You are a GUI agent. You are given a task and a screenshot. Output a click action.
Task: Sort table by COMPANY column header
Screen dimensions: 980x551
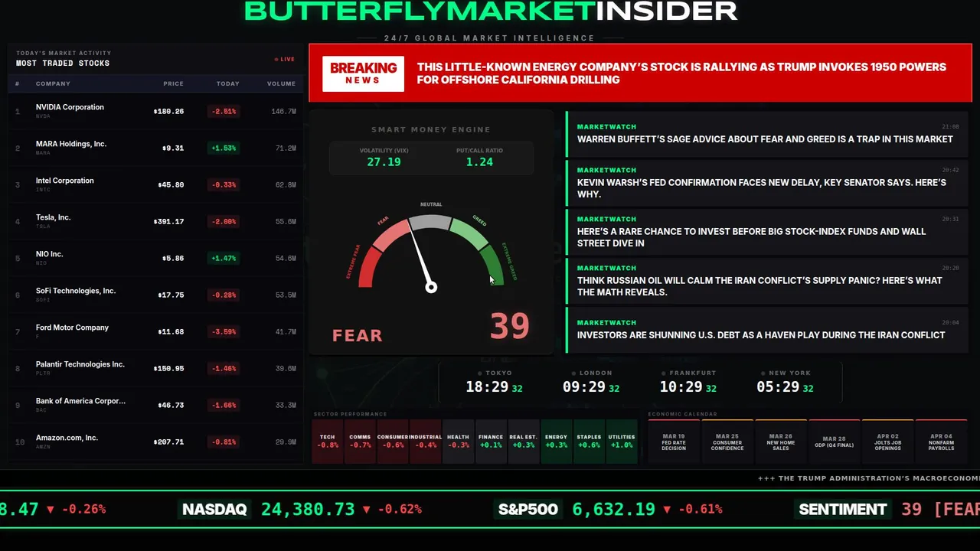tap(53, 83)
